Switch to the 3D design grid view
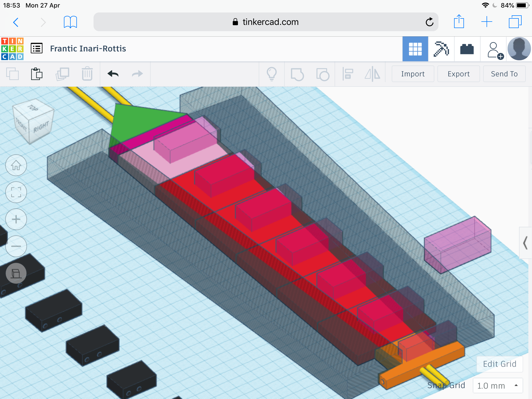This screenshot has height=399, width=532. (x=415, y=49)
